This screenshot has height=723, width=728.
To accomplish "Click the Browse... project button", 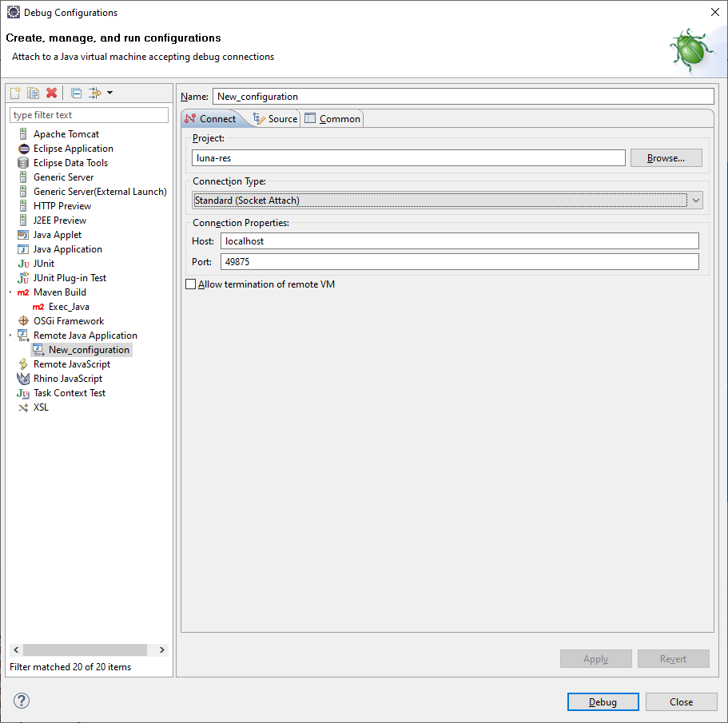I will point(666,158).
